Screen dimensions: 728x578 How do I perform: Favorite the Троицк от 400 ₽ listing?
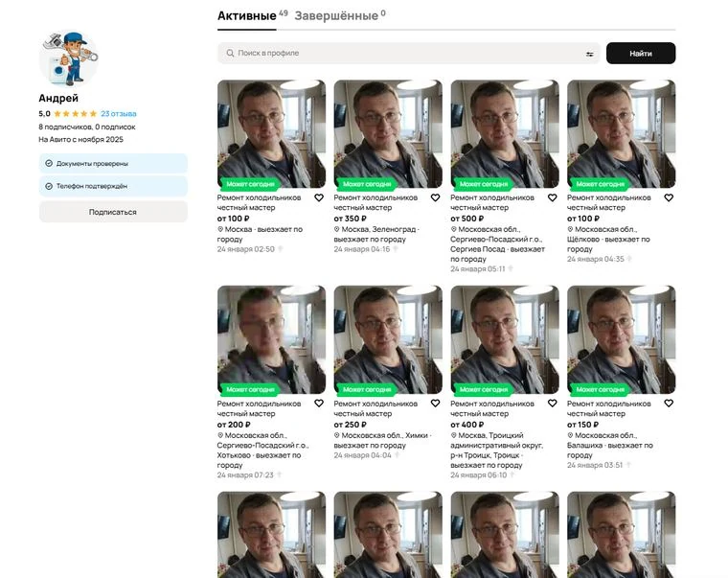[552, 404]
